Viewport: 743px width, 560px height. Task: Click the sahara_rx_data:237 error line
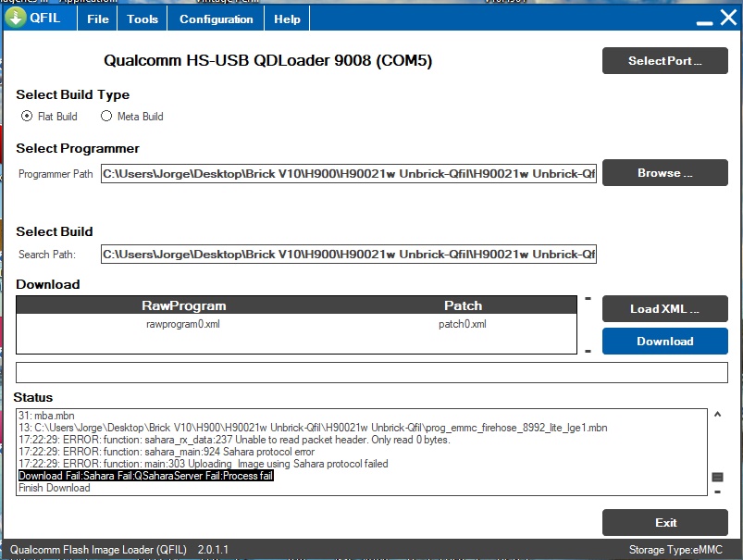coord(234,440)
